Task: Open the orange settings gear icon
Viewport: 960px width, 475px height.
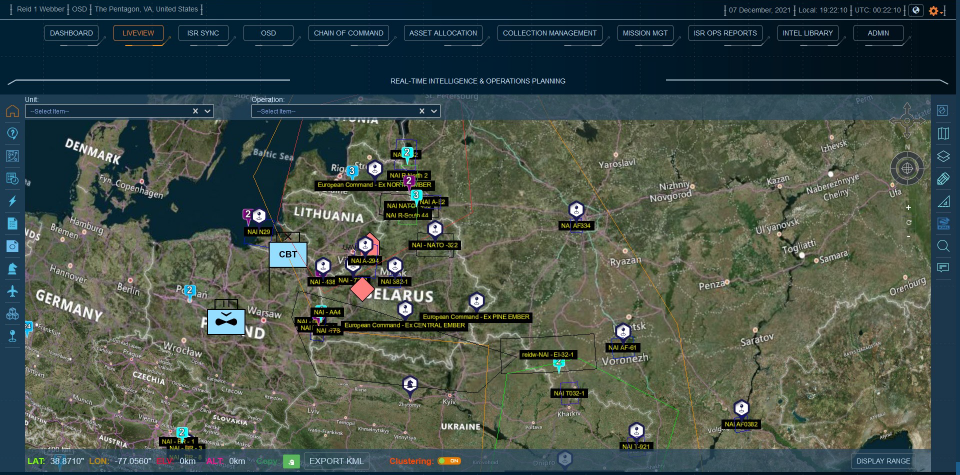Action: point(934,10)
